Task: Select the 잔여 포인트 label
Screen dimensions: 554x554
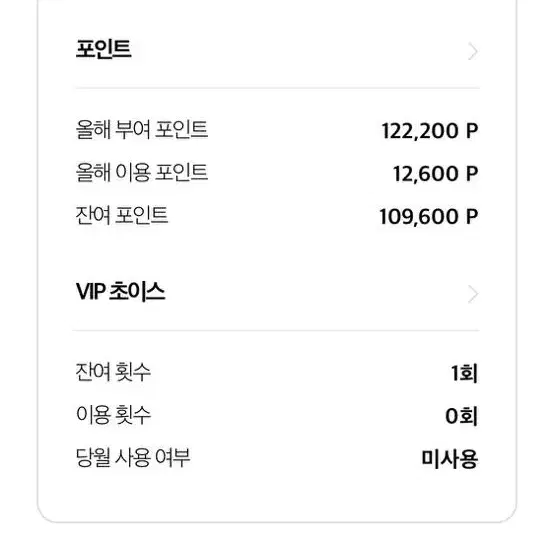Action: tap(122, 215)
